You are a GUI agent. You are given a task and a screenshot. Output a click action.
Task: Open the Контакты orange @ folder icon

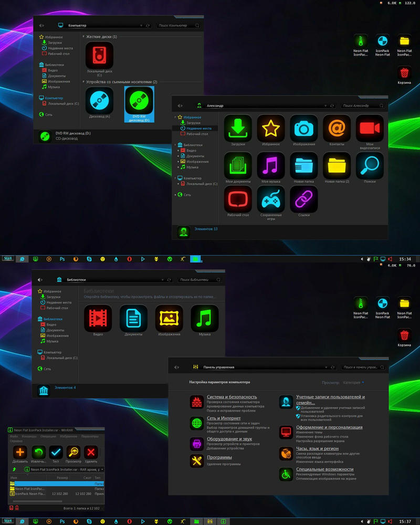337,128
